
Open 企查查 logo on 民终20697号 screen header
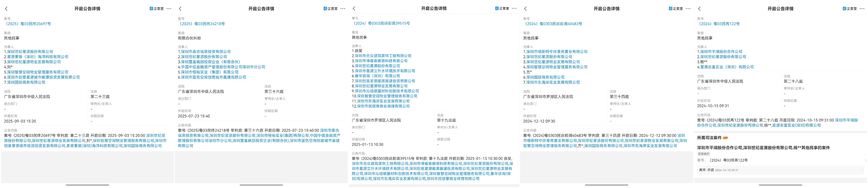point(157,9)
